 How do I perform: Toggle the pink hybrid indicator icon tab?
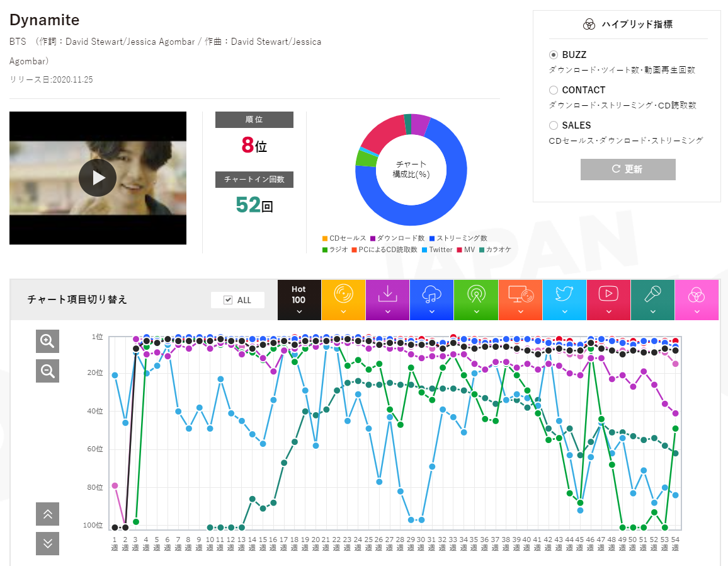tap(697, 300)
